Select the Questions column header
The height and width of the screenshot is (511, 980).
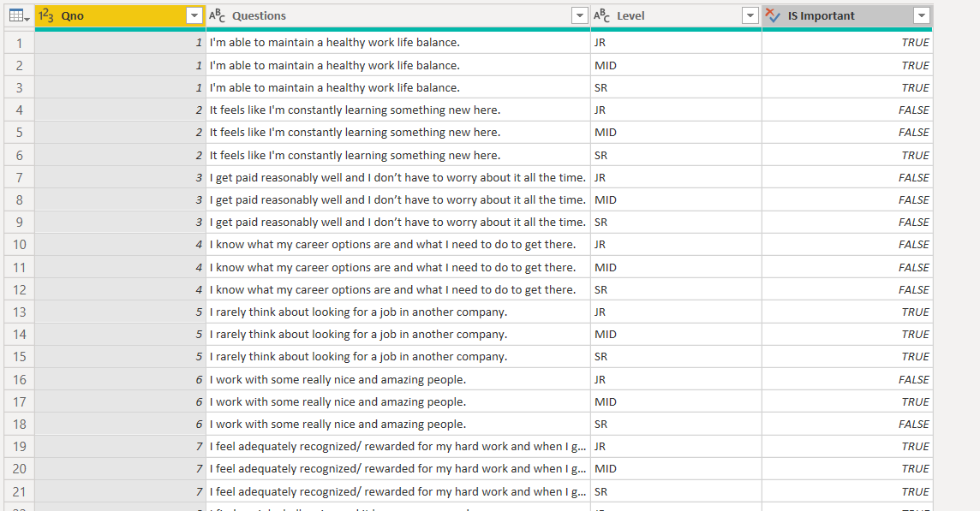[385, 15]
